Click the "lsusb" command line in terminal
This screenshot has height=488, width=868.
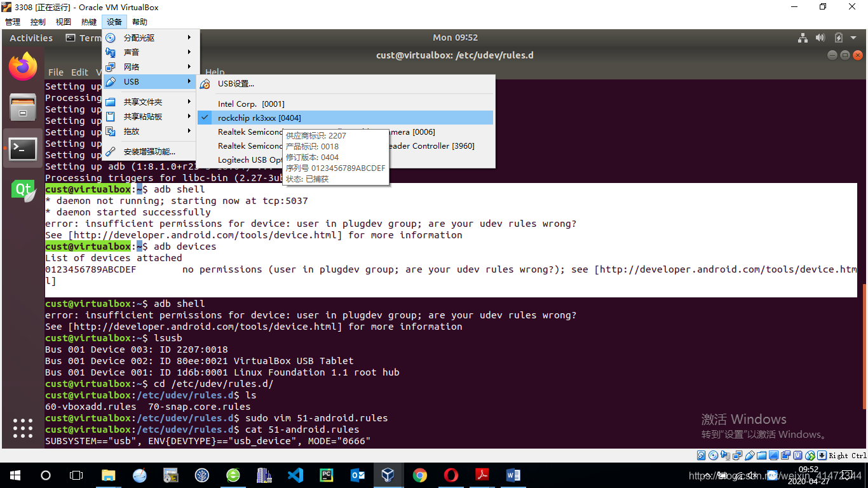pyautogui.click(x=114, y=338)
